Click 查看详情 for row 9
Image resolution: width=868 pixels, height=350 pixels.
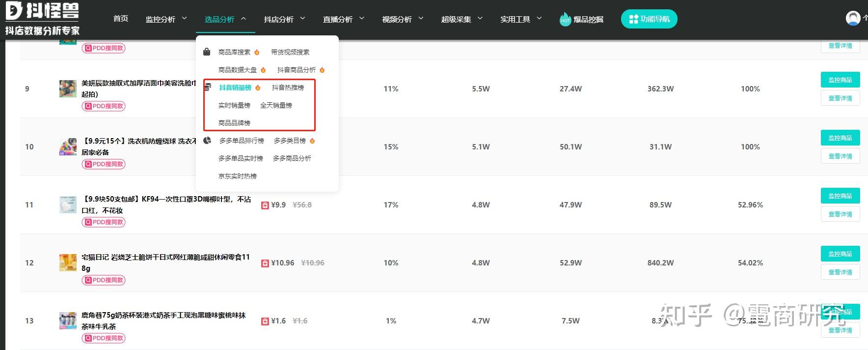[840, 98]
